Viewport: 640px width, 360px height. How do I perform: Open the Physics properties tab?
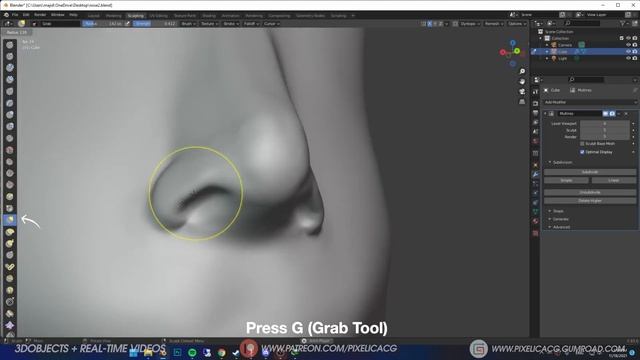(x=536, y=193)
